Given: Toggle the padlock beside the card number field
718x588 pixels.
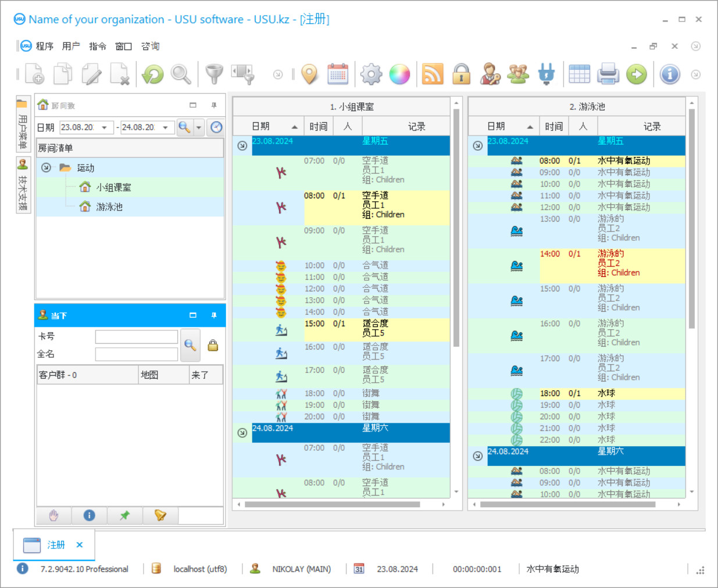Looking at the screenshot, I should 213,345.
